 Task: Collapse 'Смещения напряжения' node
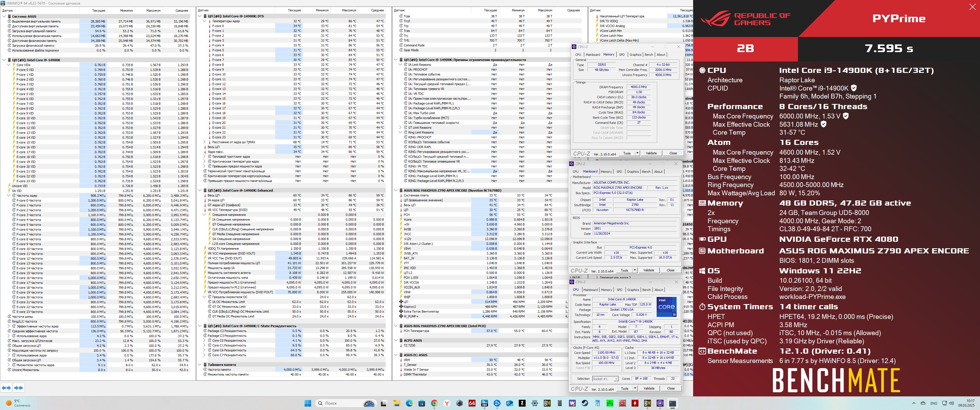click(x=204, y=214)
